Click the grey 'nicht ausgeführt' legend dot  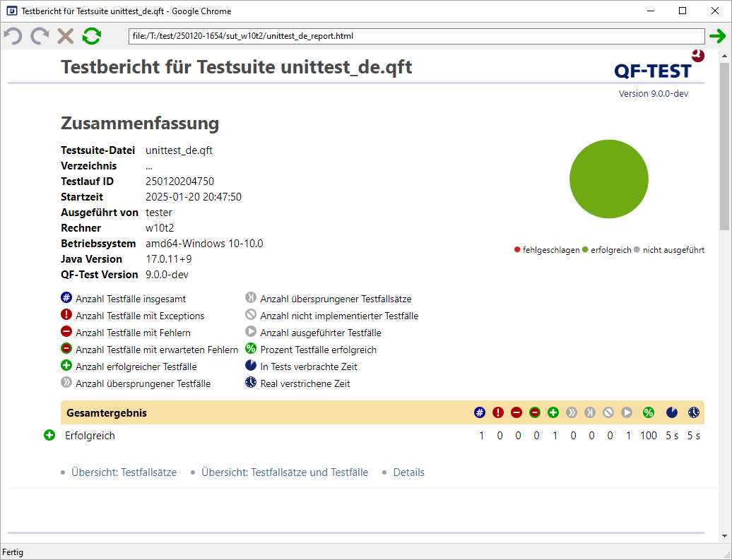(x=637, y=250)
